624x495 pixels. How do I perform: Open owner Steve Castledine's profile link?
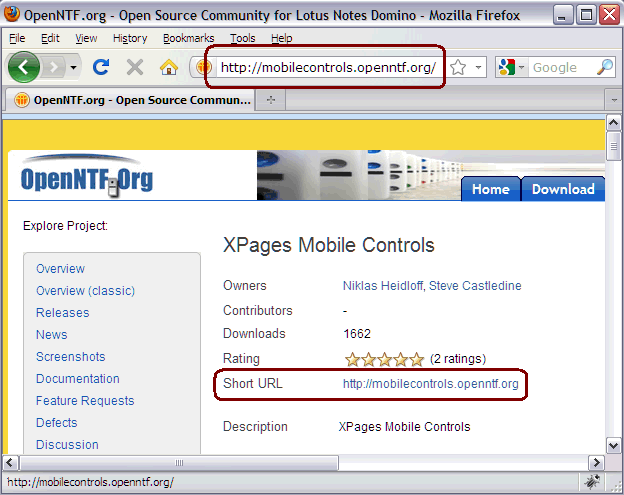pyautogui.click(x=475, y=286)
